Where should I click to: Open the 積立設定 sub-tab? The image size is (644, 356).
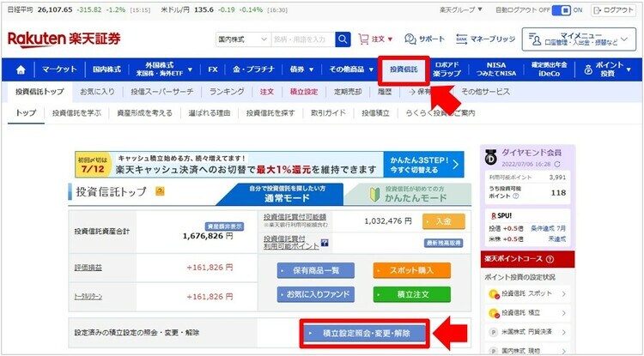pos(304,92)
